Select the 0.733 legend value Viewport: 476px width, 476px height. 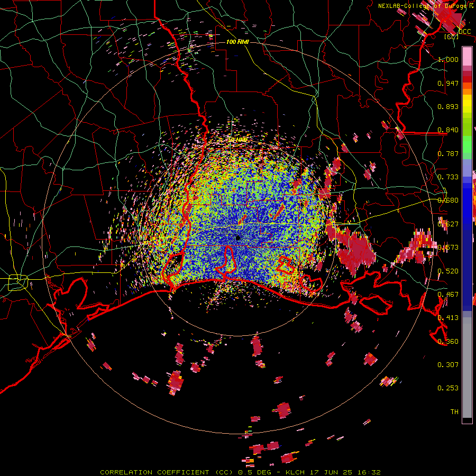448,177
